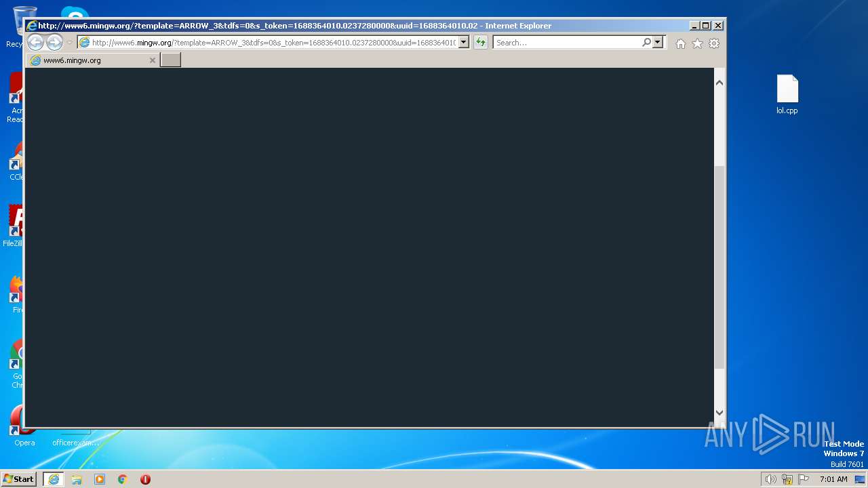The height and width of the screenshot is (488, 868).
Task: Open the Tools gear menu
Action: [x=714, y=43]
